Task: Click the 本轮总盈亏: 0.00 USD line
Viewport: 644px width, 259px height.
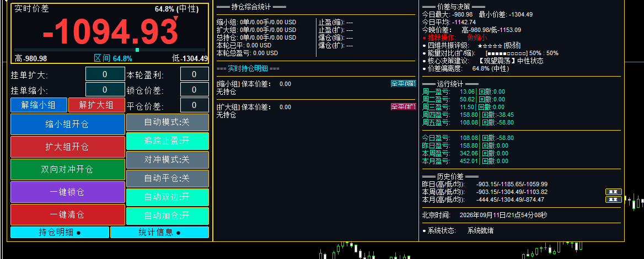Action: [x=247, y=53]
